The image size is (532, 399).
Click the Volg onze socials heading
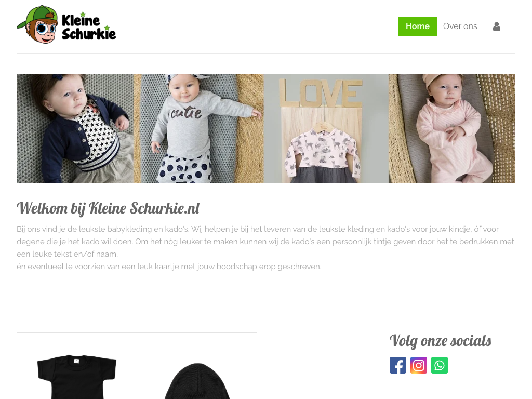(440, 341)
